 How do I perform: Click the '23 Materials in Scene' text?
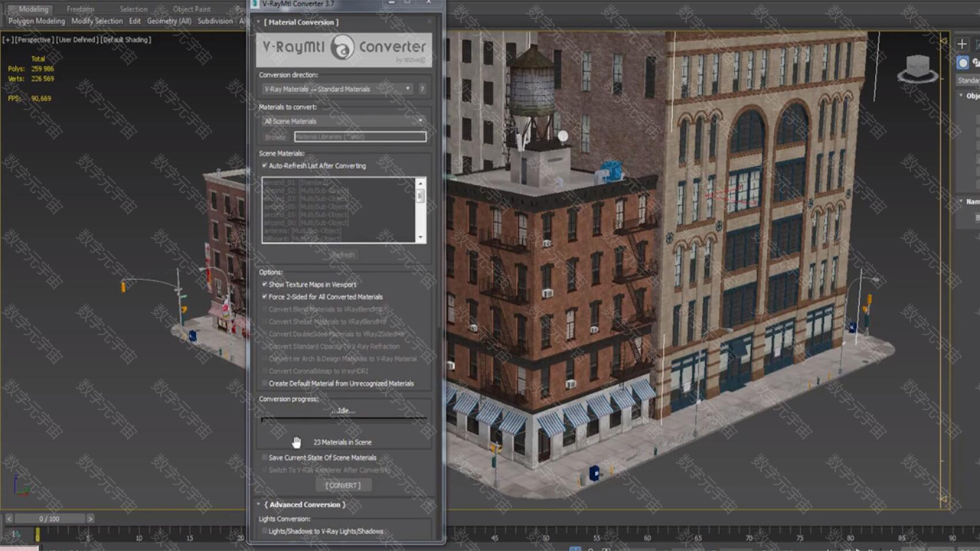(342, 442)
